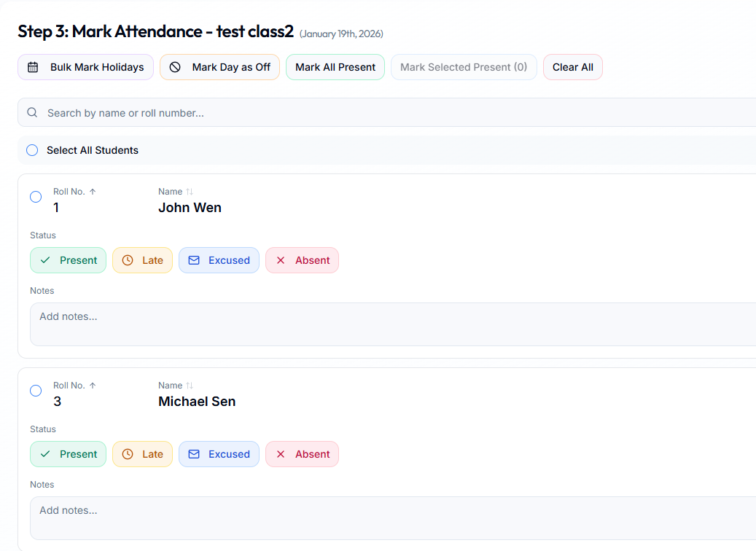The width and height of the screenshot is (756, 551).
Task: Sort by Name arrows in John Wen's card
Action: coord(190,192)
